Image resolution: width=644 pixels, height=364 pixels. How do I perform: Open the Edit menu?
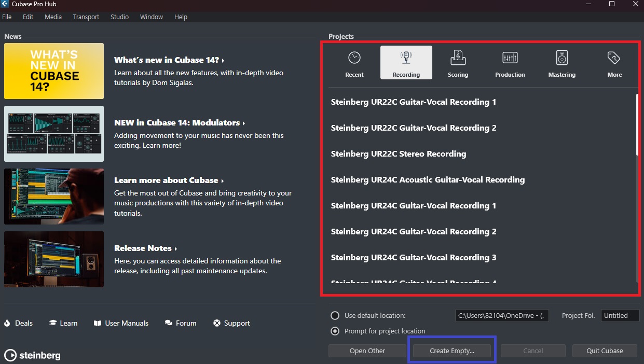tap(28, 17)
